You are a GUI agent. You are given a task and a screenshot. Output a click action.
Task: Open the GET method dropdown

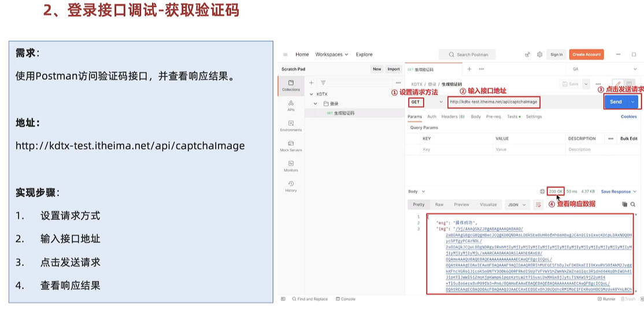[x=427, y=102]
